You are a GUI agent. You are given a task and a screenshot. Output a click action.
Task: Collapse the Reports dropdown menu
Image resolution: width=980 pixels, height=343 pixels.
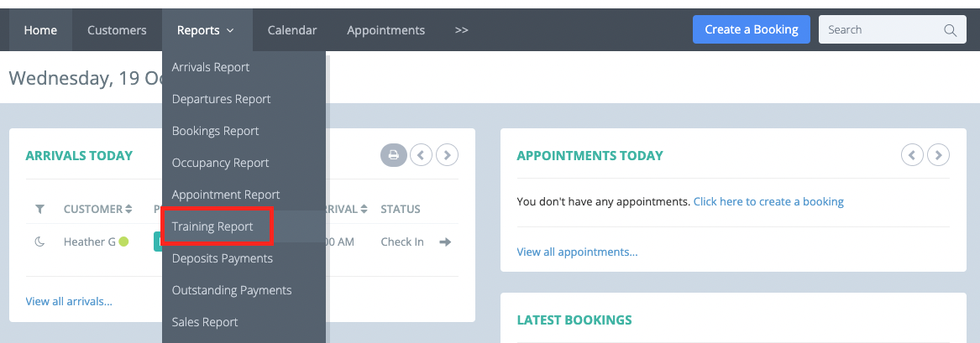point(207,30)
